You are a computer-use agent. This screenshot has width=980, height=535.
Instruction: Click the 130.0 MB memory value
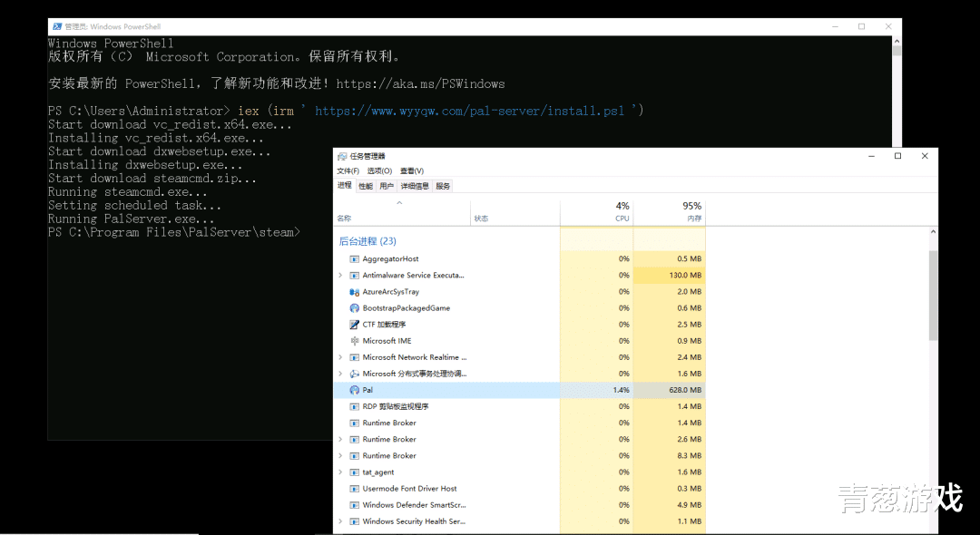click(685, 276)
